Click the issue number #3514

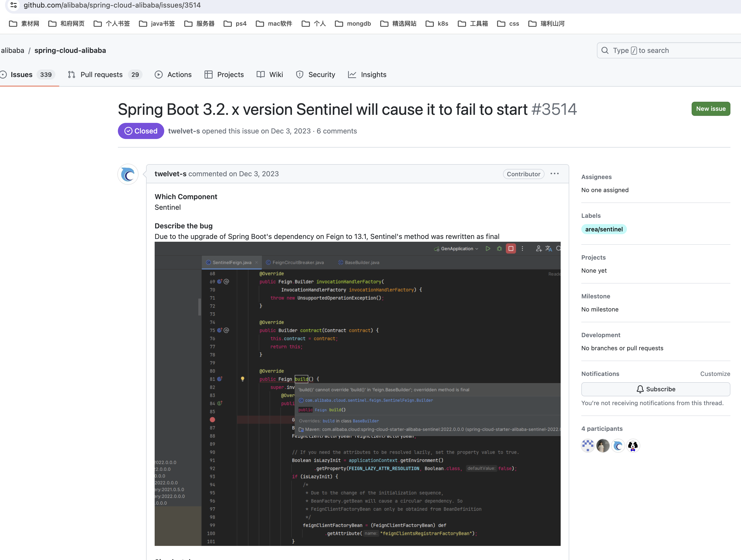click(x=554, y=109)
